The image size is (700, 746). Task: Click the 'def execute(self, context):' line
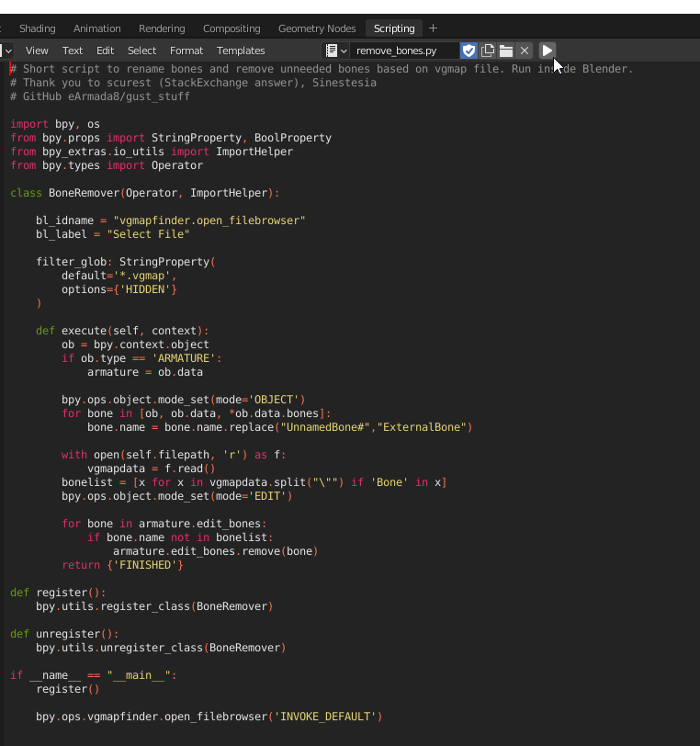click(x=122, y=331)
